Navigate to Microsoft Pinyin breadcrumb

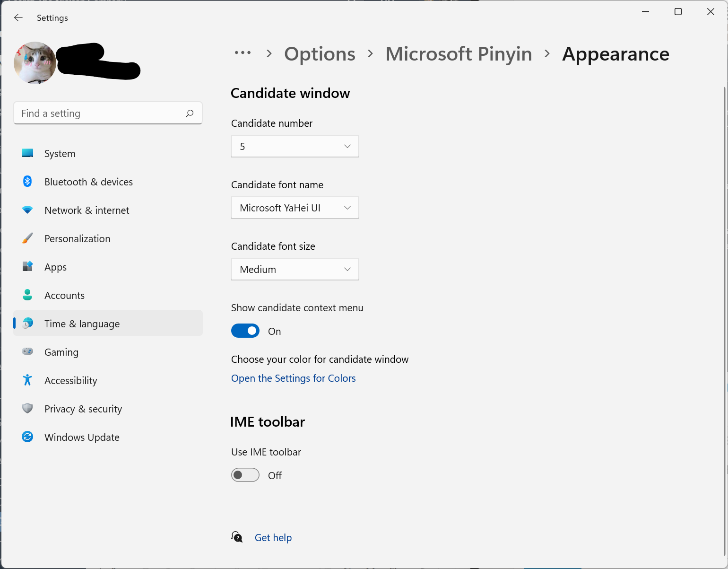tap(459, 54)
